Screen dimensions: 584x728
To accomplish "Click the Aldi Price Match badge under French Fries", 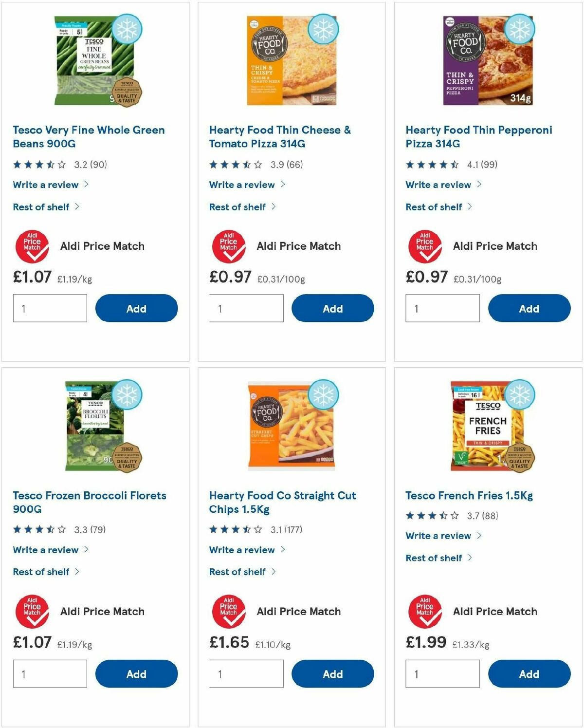I will [425, 611].
